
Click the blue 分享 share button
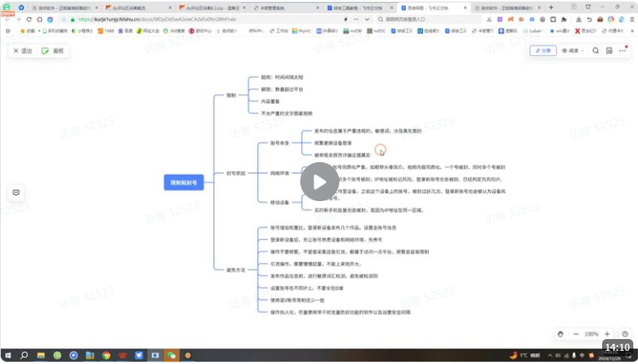point(543,51)
